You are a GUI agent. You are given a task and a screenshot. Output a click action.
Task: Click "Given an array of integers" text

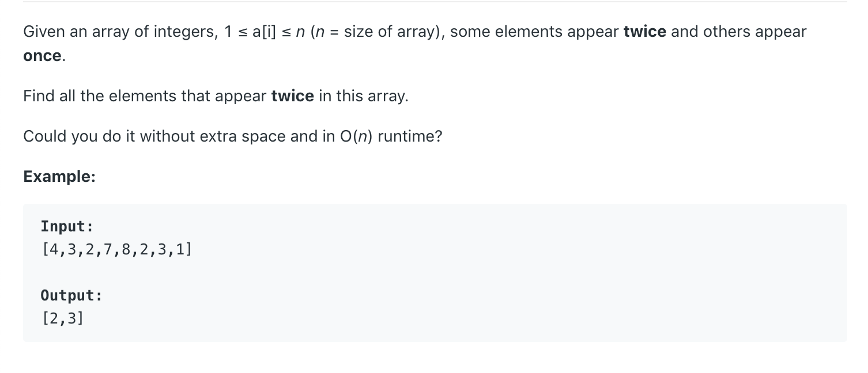118,32
